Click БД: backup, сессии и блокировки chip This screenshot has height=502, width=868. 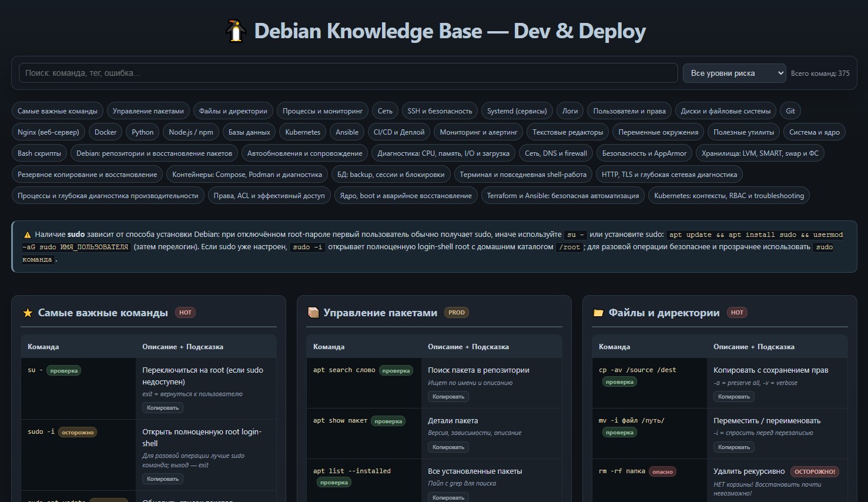(391, 175)
